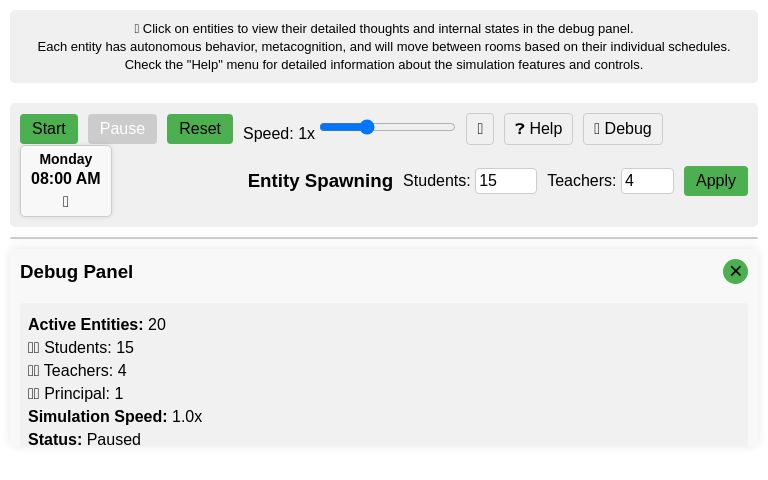
Task: Focus the Students count input field
Action: coord(505,181)
